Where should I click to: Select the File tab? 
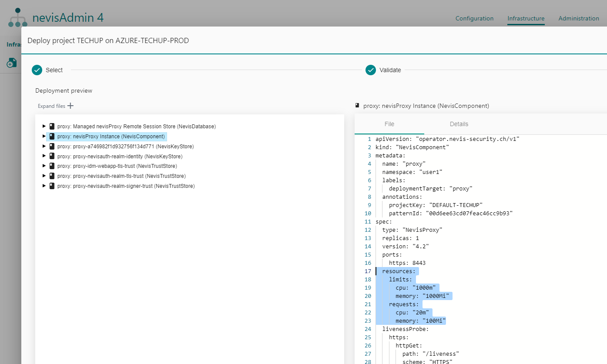[389, 124]
